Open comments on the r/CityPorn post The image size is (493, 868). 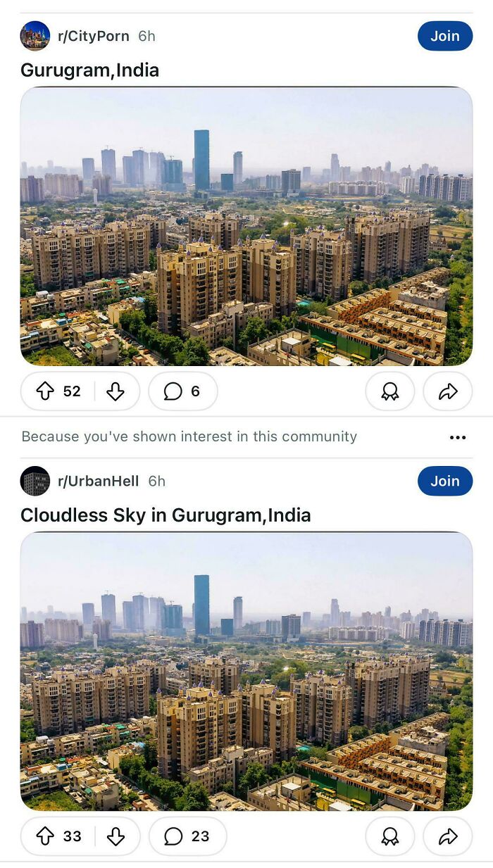pos(183,391)
